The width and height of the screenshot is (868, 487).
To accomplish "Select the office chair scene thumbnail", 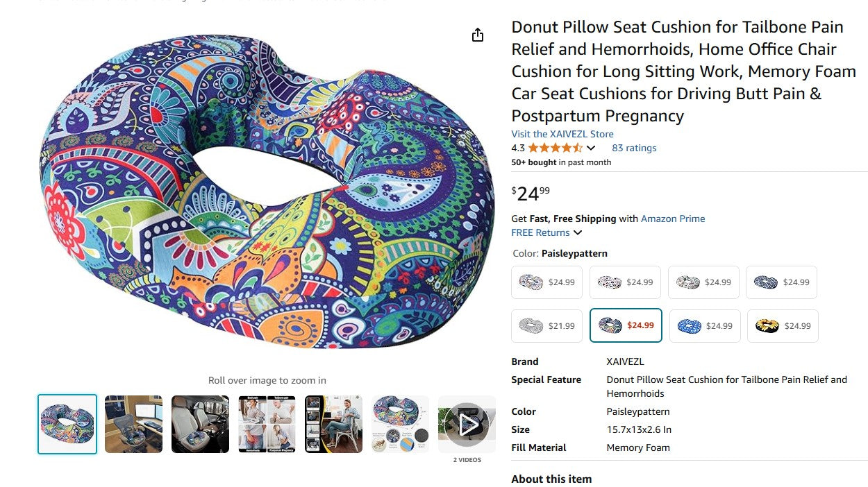I will click(x=133, y=424).
